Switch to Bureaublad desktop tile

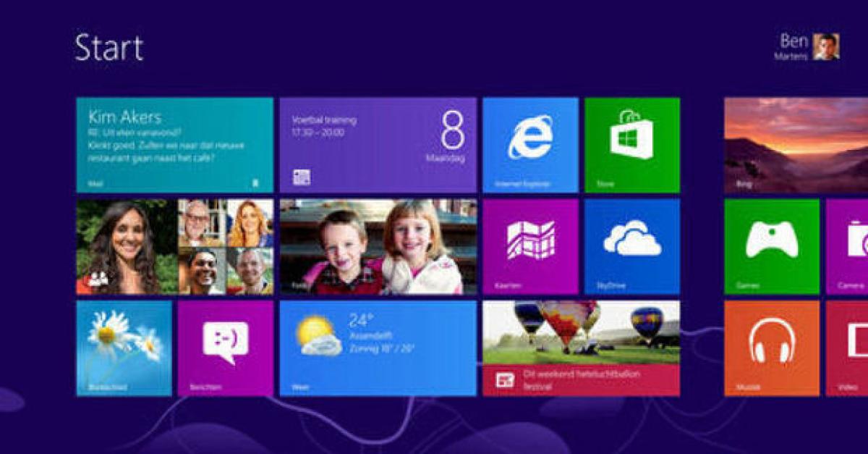(124, 348)
